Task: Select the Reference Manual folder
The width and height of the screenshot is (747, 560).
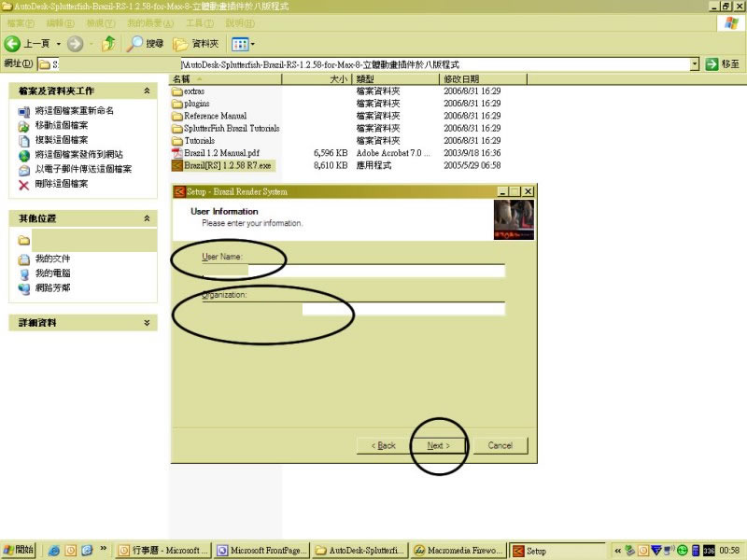Action: 215,116
